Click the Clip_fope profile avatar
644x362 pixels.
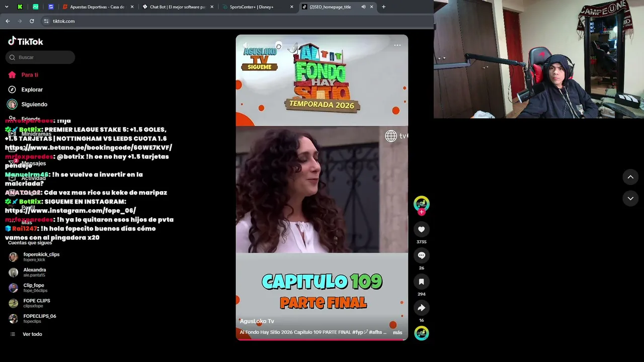pyautogui.click(x=14, y=288)
